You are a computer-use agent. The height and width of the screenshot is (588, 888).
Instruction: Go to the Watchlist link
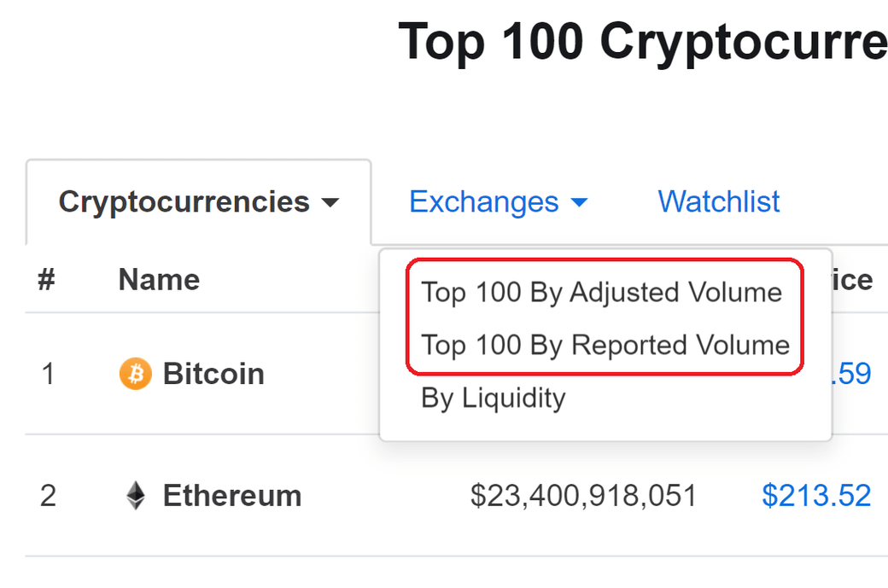[x=719, y=201]
